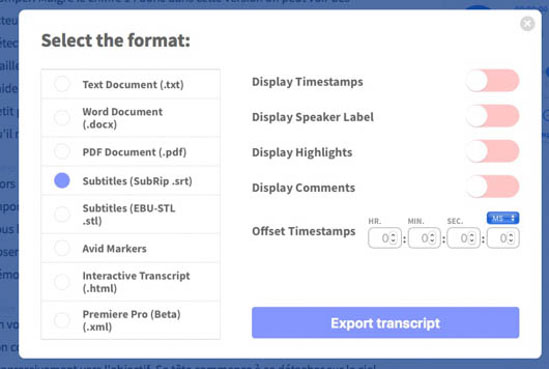
Task: Turn on Display Highlights toggle
Action: click(x=492, y=151)
